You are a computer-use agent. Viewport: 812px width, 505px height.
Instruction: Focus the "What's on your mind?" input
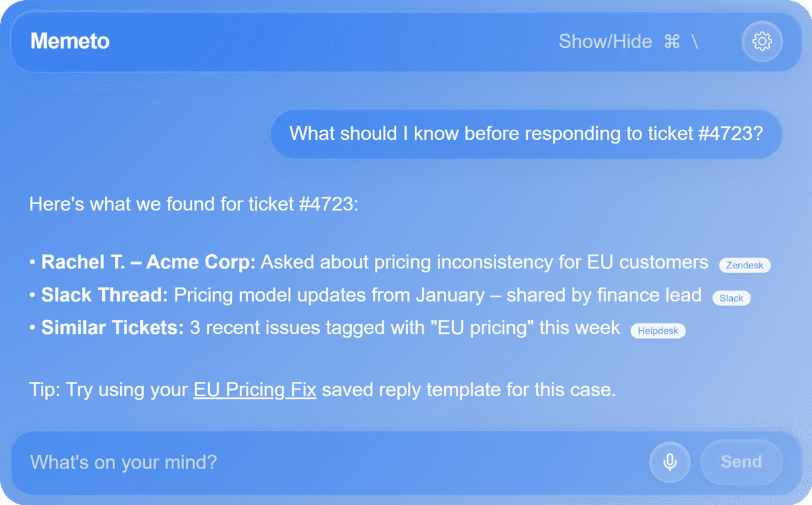click(325, 462)
